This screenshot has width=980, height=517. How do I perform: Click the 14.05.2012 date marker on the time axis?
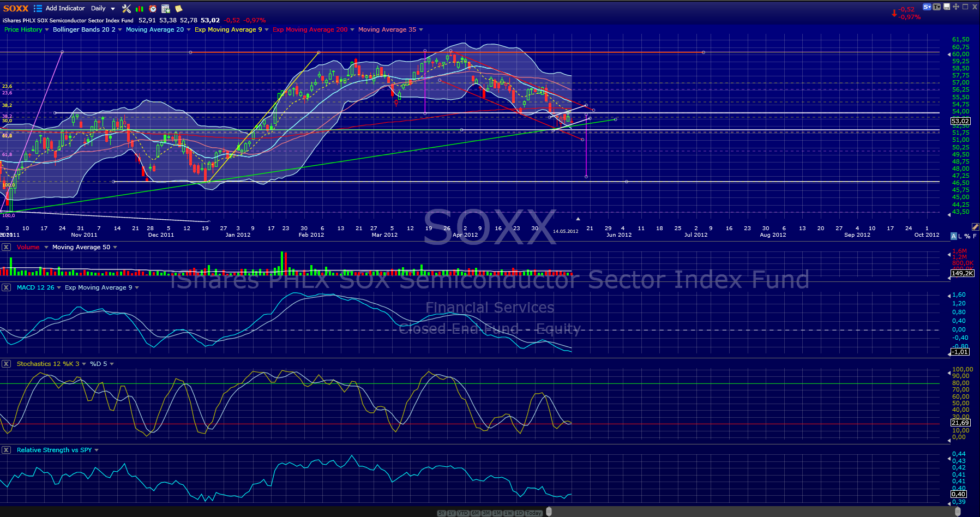click(x=566, y=231)
